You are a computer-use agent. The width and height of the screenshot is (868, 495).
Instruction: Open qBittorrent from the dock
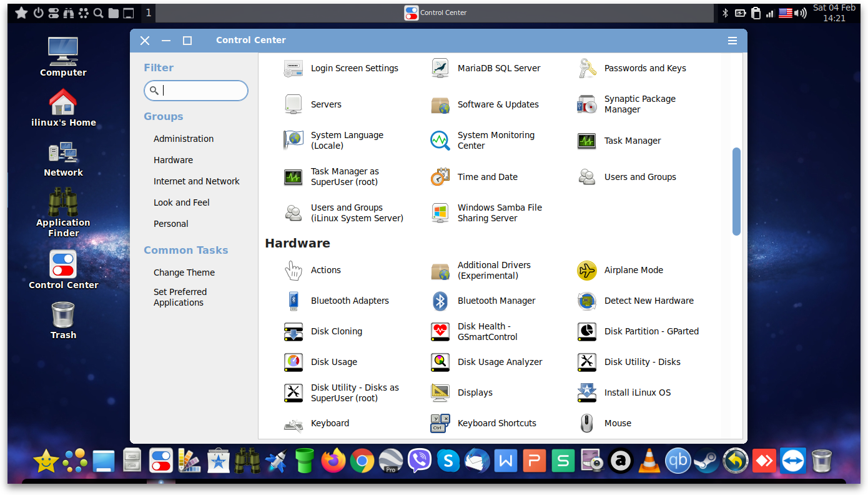(678, 461)
